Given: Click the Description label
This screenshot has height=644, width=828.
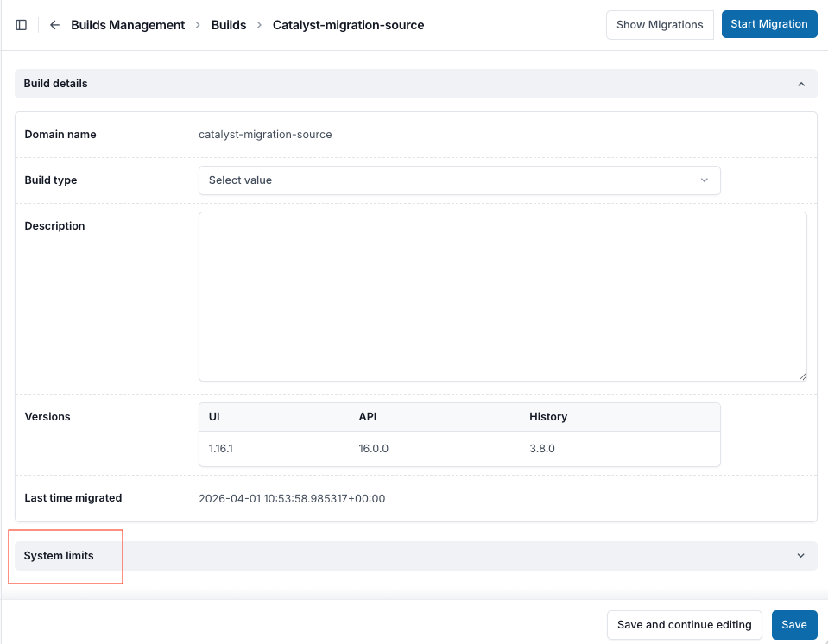Looking at the screenshot, I should pos(54,226).
